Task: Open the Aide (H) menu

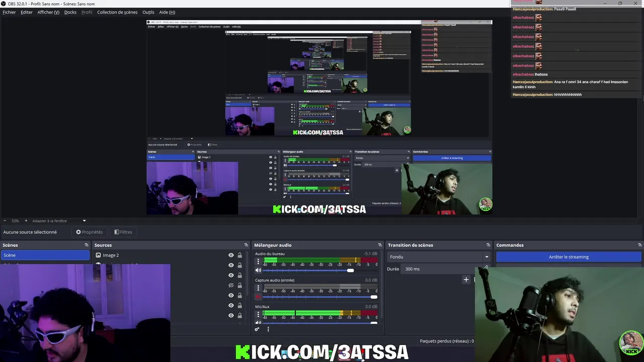Action: coord(167,12)
